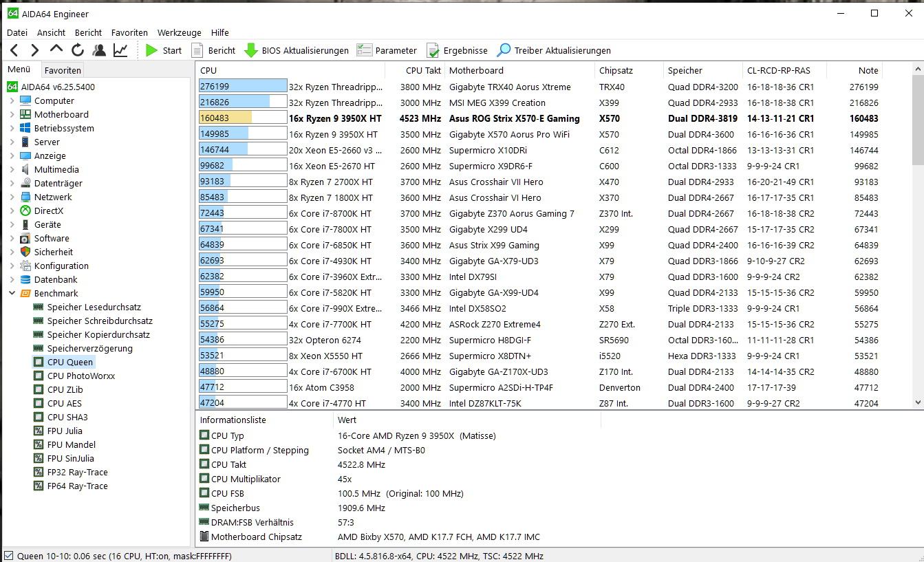
Task: Click the highlighted 160483 score bar
Action: [x=243, y=118]
